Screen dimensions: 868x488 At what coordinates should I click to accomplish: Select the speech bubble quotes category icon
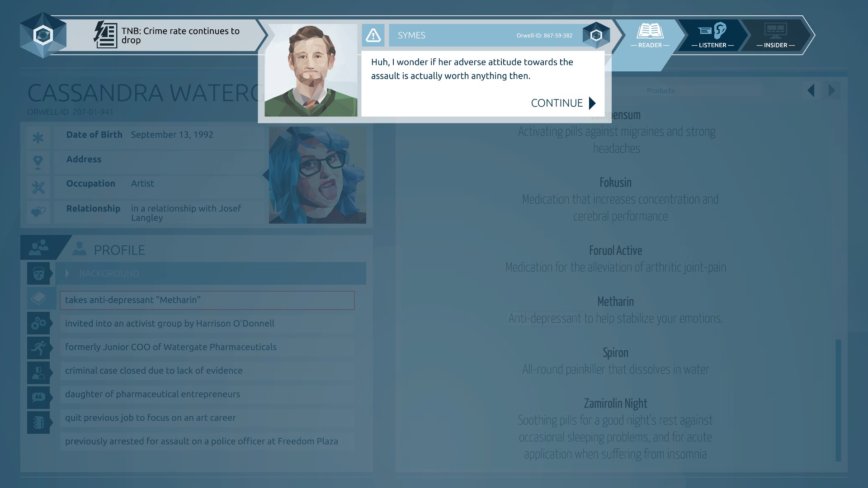click(38, 398)
